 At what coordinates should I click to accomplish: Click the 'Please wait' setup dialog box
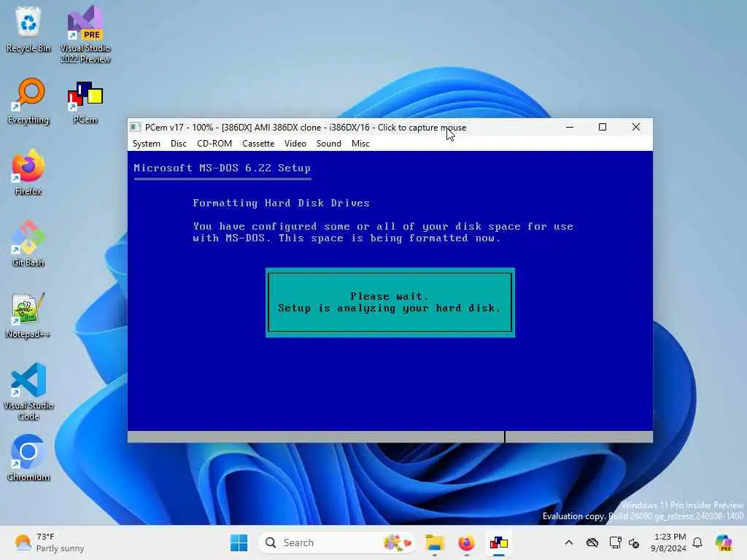tap(390, 303)
